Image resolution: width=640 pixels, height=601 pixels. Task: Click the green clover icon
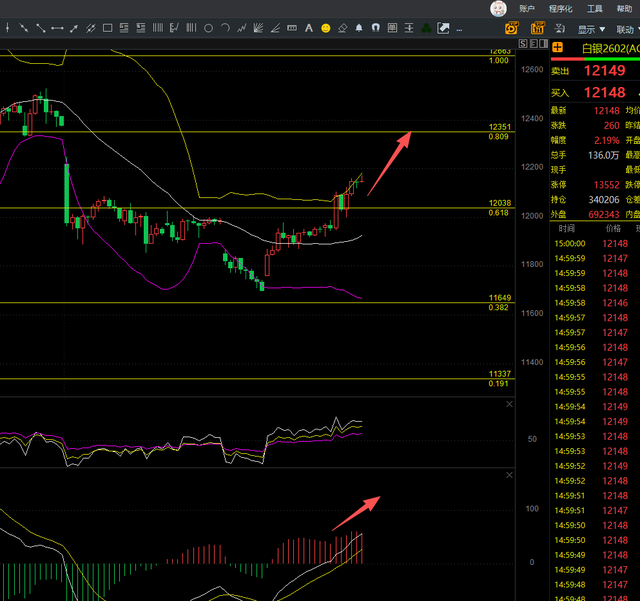coord(426,28)
